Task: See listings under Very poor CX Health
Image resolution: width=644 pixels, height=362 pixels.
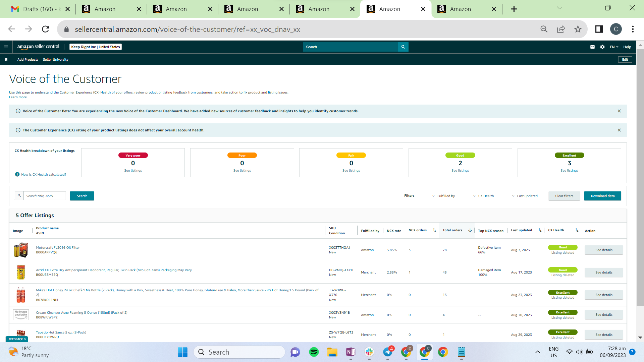Action: click(133, 171)
